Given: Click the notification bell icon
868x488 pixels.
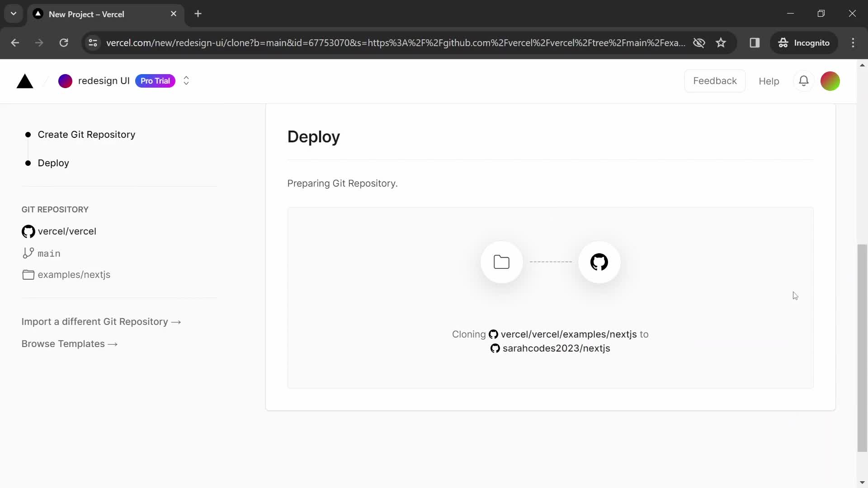Looking at the screenshot, I should pos(804,81).
